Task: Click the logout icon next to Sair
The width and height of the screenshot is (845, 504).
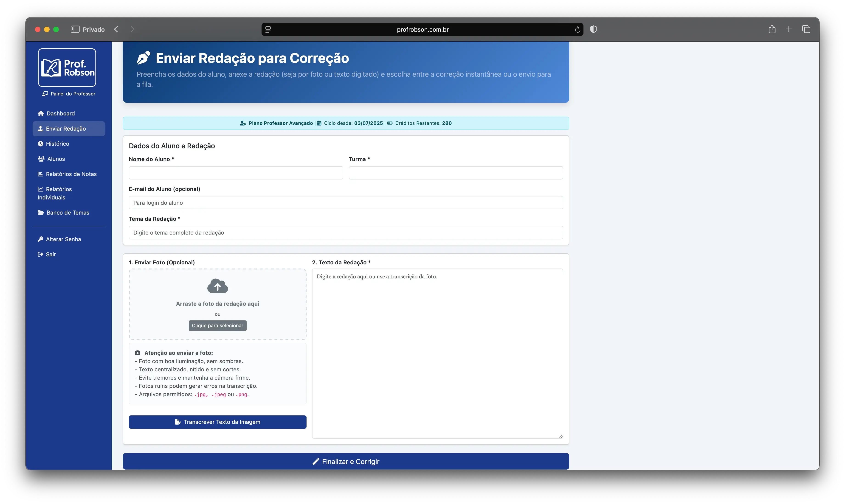Action: [40, 254]
